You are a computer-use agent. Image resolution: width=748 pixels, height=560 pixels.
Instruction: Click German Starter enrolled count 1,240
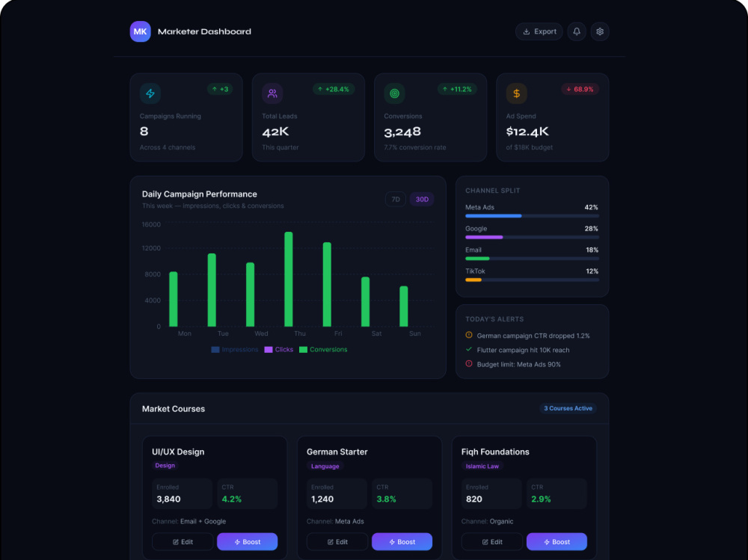point(322,499)
